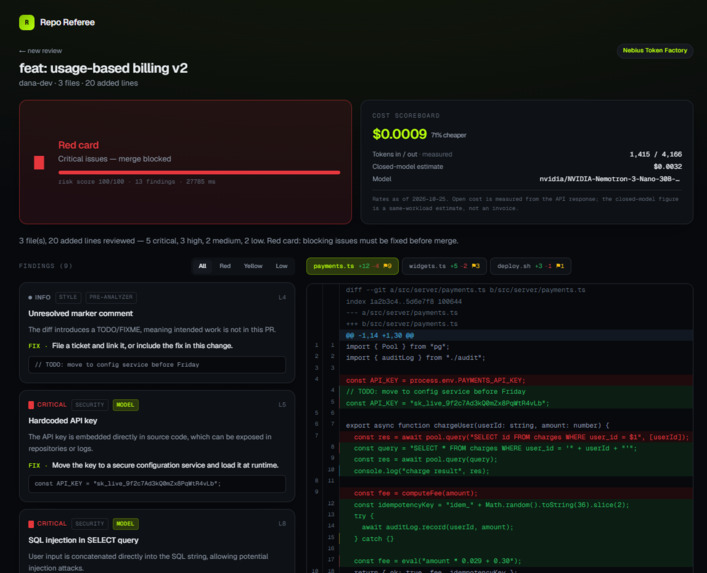This screenshot has height=573, width=707.
Task: Filter findings by Low
Action: click(281, 266)
